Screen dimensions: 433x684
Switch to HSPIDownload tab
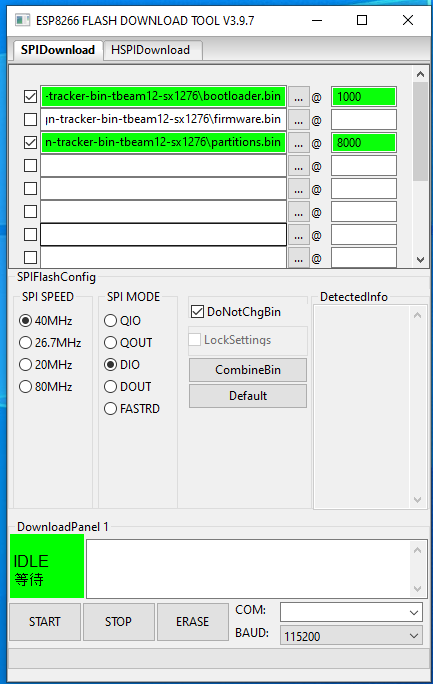150,50
